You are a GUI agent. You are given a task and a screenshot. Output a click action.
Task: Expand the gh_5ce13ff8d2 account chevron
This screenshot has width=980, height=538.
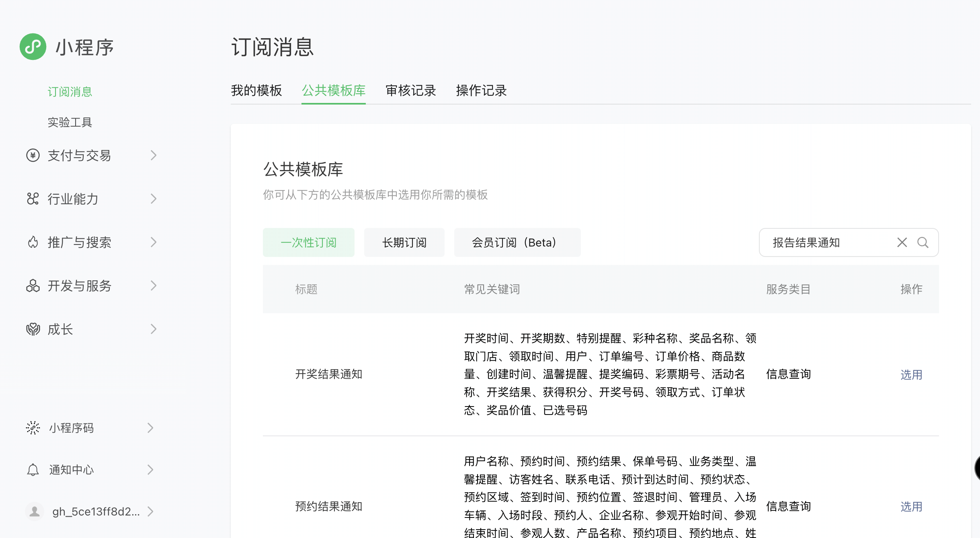pos(150,511)
